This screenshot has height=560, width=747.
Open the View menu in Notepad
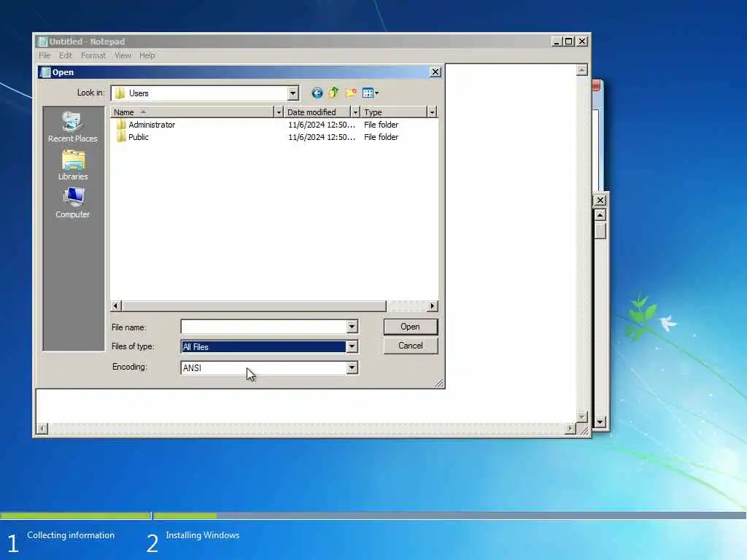[x=123, y=55]
